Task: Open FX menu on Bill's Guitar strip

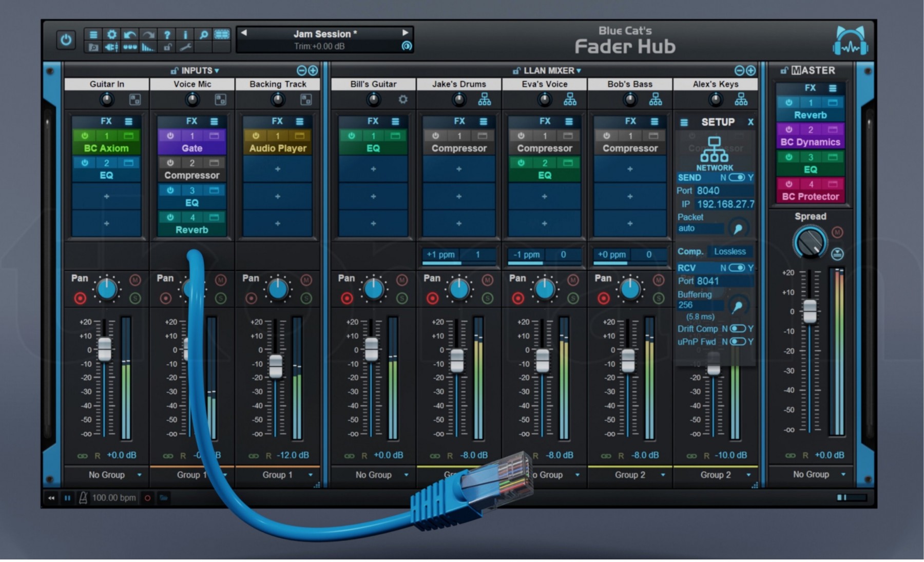Action: 395,122
